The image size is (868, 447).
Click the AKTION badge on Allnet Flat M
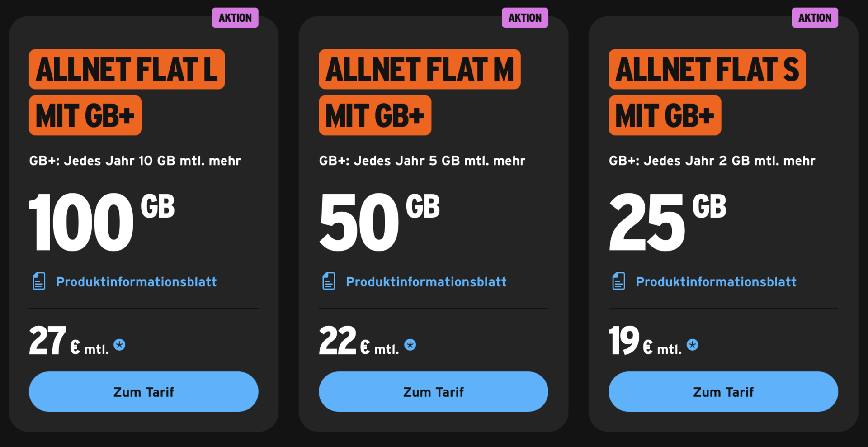(525, 18)
